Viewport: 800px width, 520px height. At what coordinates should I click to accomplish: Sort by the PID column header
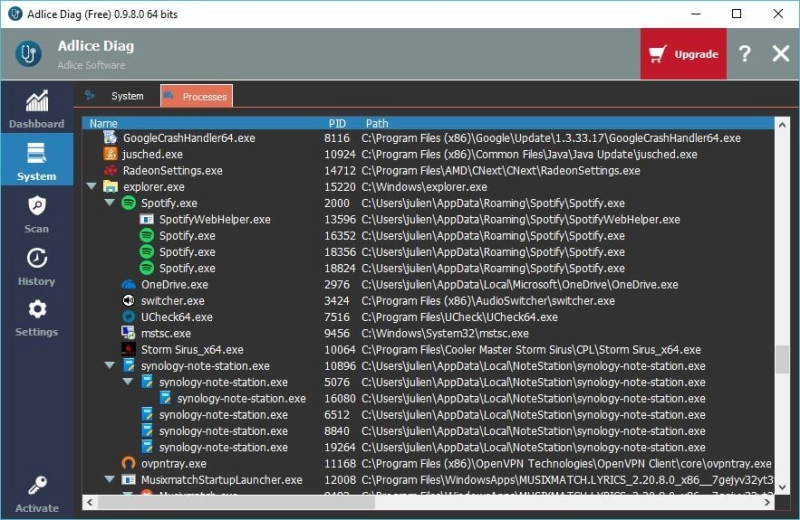pyautogui.click(x=337, y=123)
